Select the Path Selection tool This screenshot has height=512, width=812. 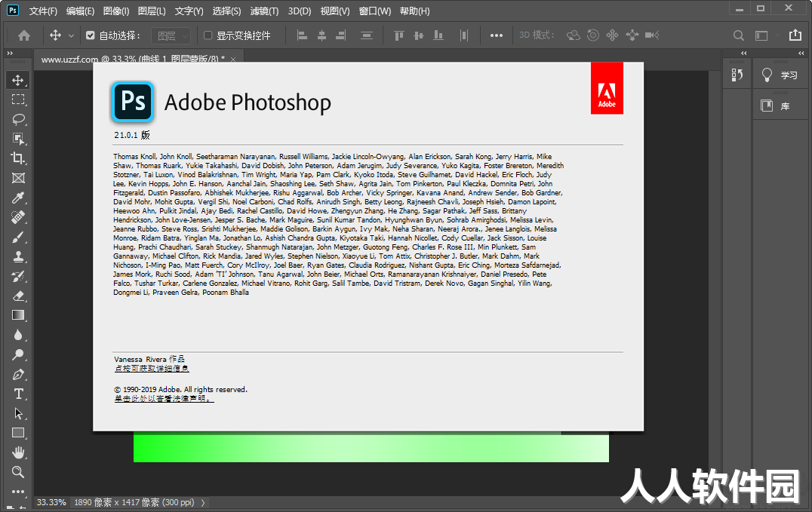click(x=18, y=414)
